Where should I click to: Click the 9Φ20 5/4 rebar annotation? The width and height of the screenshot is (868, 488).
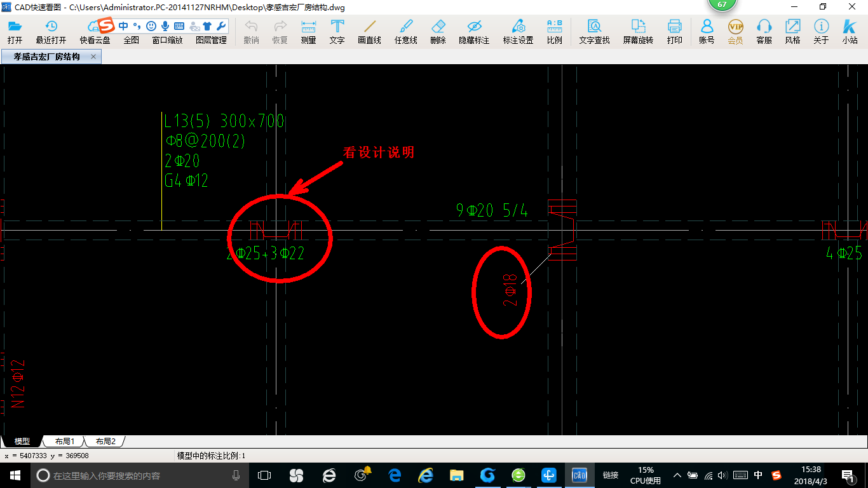tap(492, 210)
